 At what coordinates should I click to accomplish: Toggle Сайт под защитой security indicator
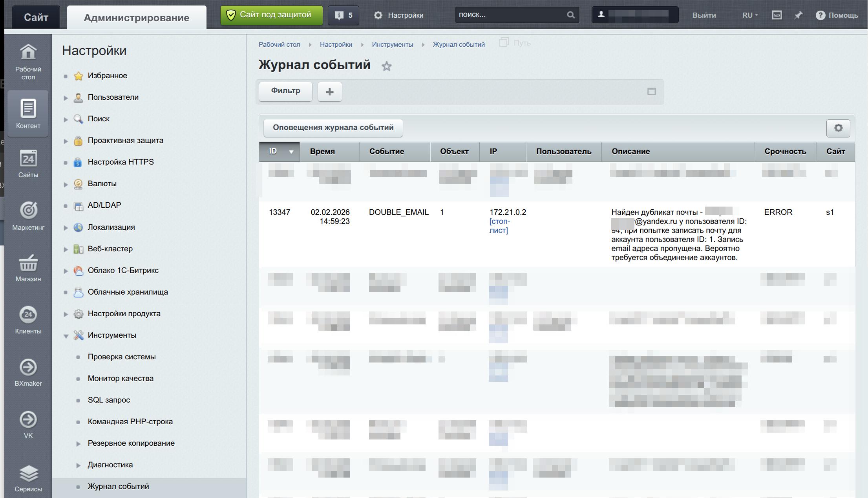pyautogui.click(x=271, y=15)
